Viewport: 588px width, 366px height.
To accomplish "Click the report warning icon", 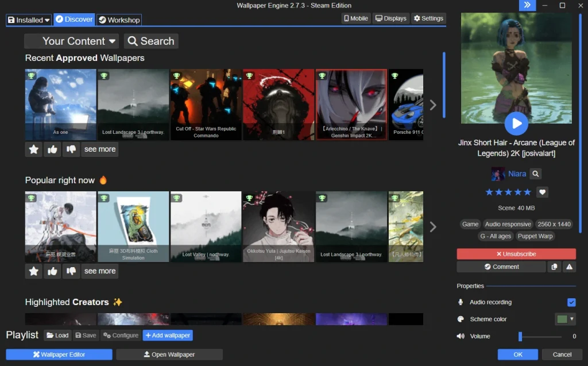I will click(569, 267).
